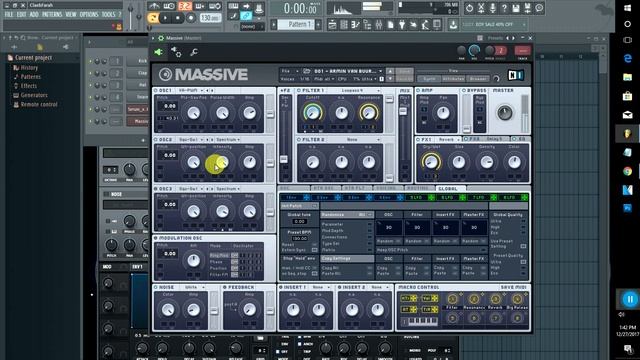This screenshot has height=360, width=640.
Task: Toggle OSC3 on/off power button
Action: coord(156,189)
